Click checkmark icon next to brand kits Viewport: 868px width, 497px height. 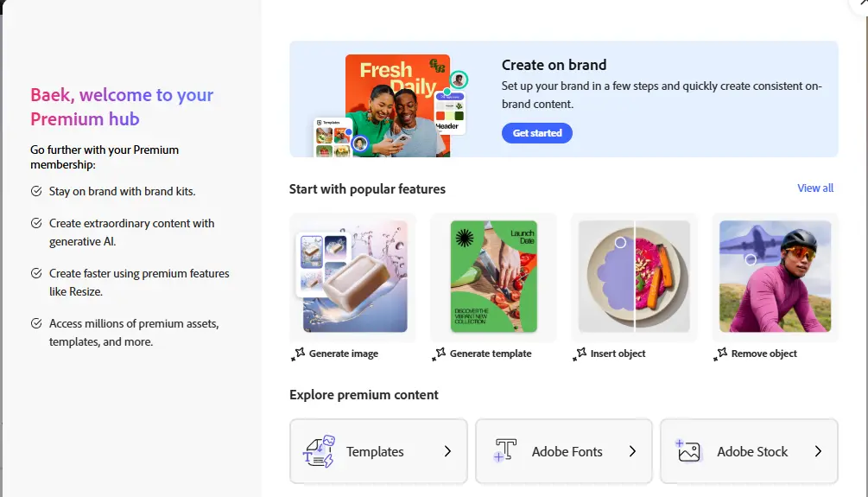[x=36, y=191]
